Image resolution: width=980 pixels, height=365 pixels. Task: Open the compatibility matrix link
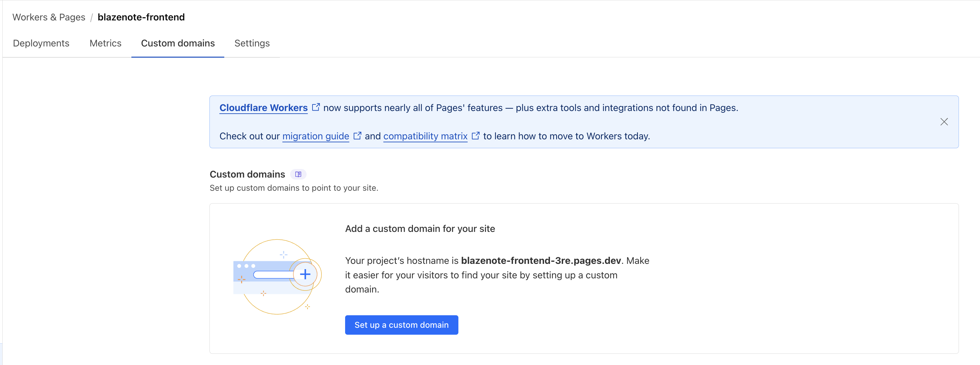click(425, 136)
